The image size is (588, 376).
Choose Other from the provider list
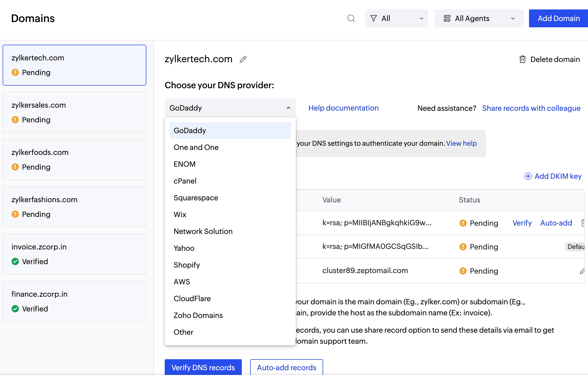230,332
